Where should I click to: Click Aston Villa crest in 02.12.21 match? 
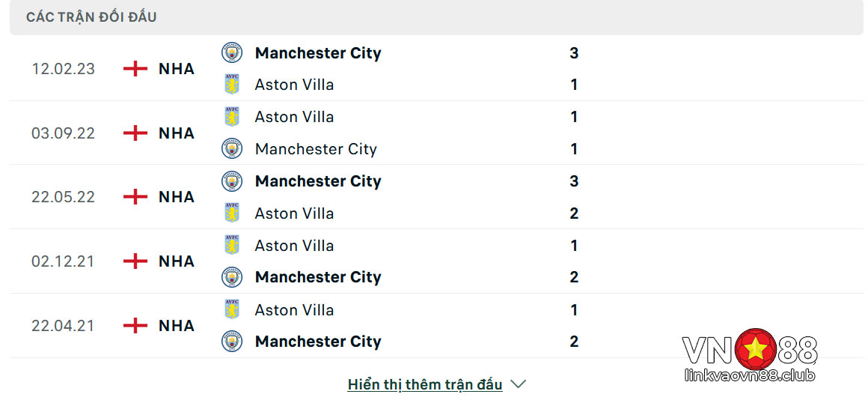[x=232, y=245]
